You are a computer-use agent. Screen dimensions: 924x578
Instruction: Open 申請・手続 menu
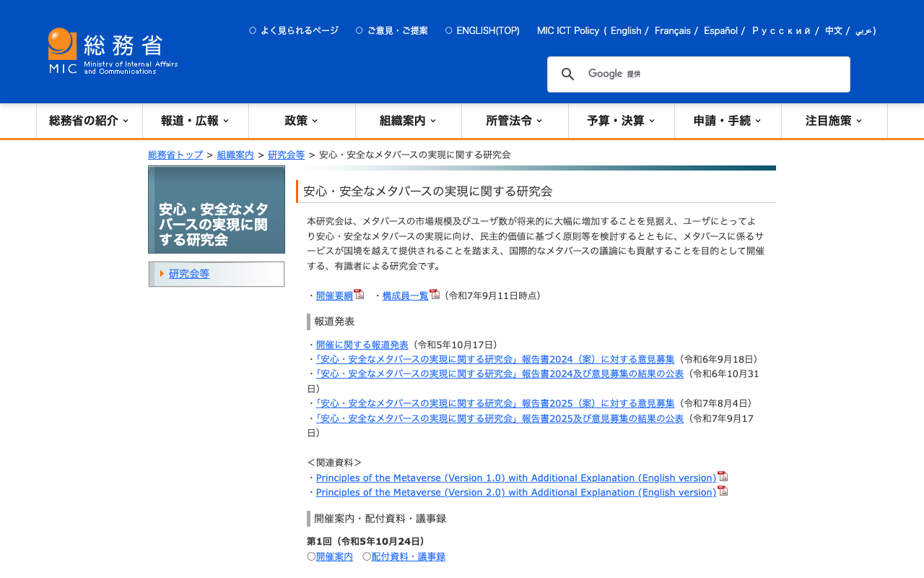(x=728, y=121)
